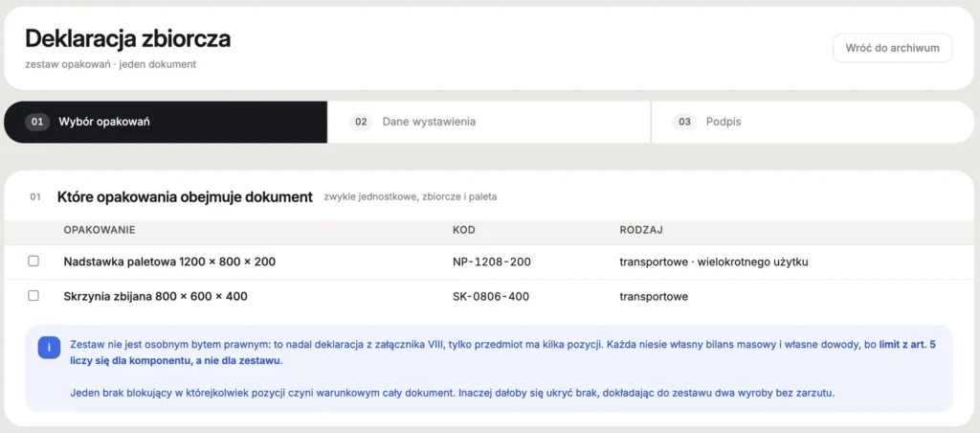The width and height of the screenshot is (980, 433).
Task: Go to step 03 Podpis
Action: point(813,122)
